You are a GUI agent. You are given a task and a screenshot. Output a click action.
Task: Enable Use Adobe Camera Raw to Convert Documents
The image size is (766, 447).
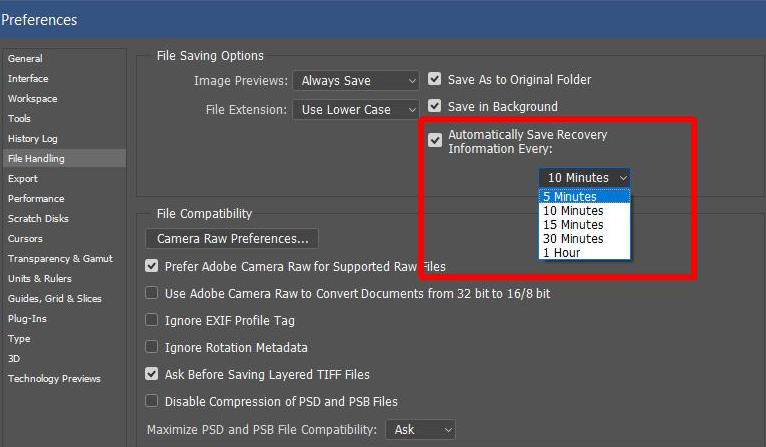151,293
